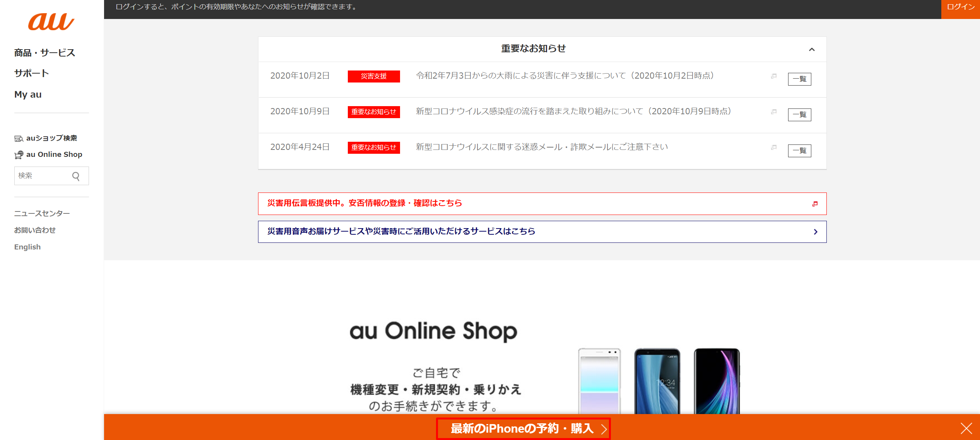Click the black phone image
The width and height of the screenshot is (980, 440).
click(x=717, y=381)
